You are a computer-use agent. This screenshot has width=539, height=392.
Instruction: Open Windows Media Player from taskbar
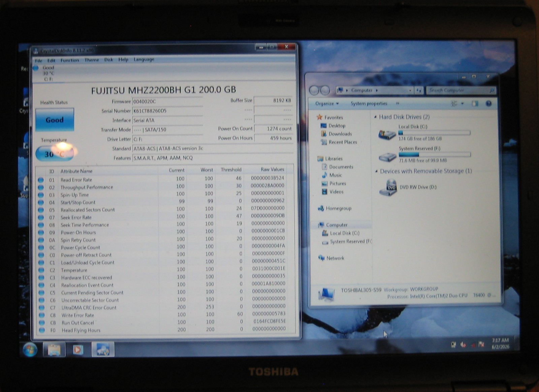tap(78, 350)
